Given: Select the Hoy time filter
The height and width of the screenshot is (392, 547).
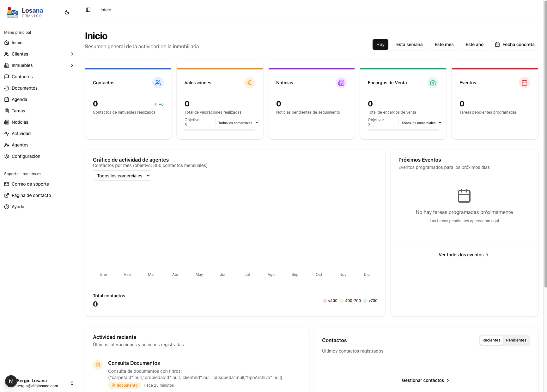Looking at the screenshot, I should pos(380,45).
